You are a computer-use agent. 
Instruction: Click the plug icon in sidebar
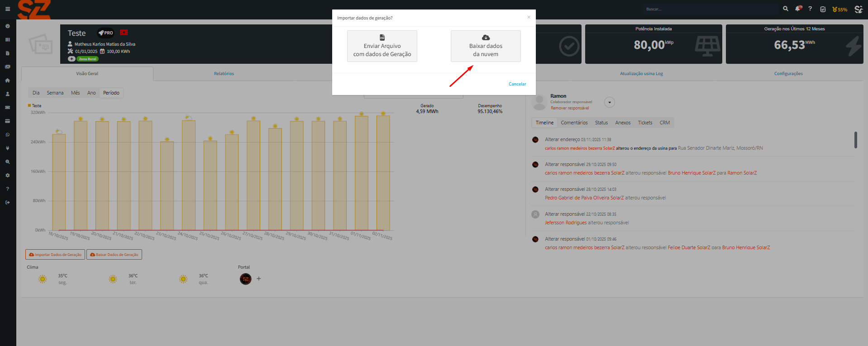click(7, 148)
